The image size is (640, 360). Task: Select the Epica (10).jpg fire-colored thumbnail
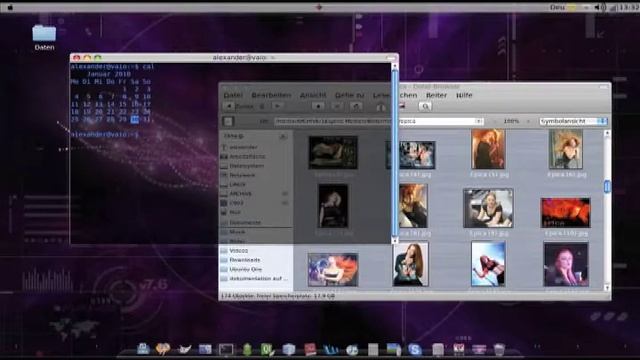566,213
